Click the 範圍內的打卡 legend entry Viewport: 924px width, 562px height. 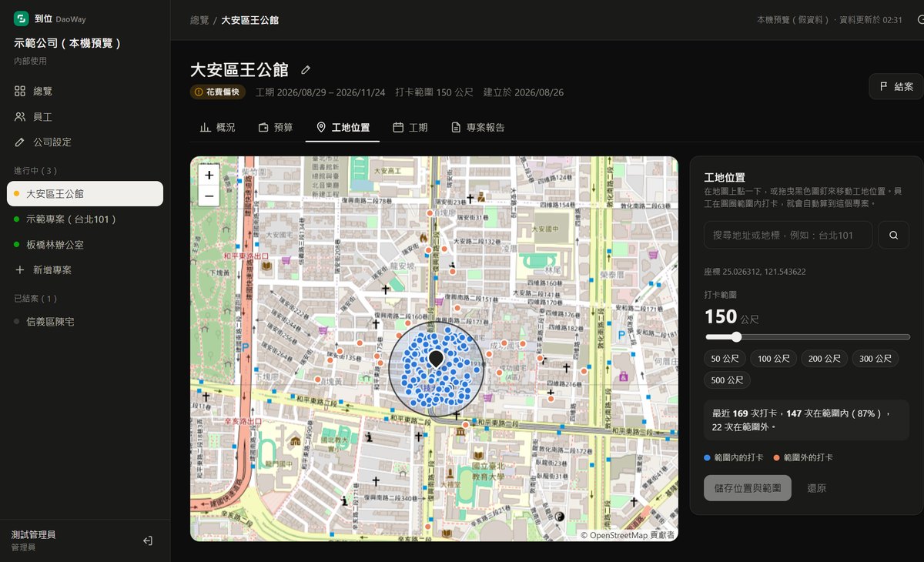[734, 457]
